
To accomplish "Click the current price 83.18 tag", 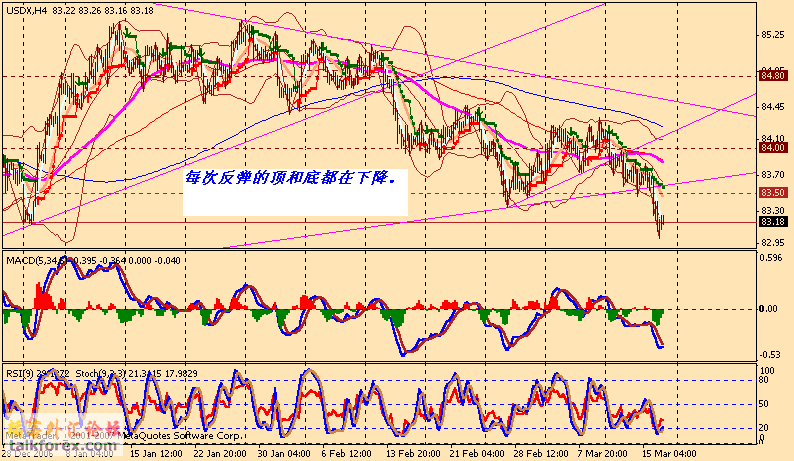I will [x=773, y=222].
